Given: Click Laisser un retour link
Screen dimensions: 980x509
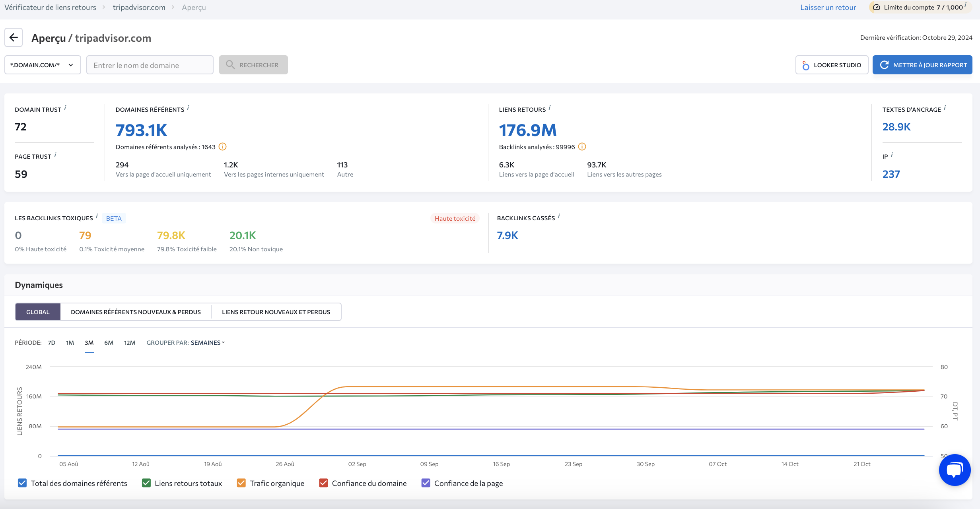Looking at the screenshot, I should pos(828,7).
